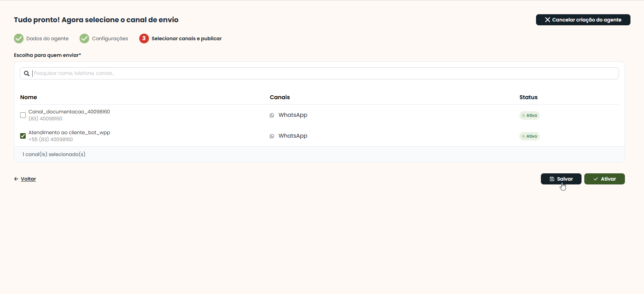Click Ativo status badge of Canal_documentacao row
Viewport: 644px width, 294px height.
529,115
